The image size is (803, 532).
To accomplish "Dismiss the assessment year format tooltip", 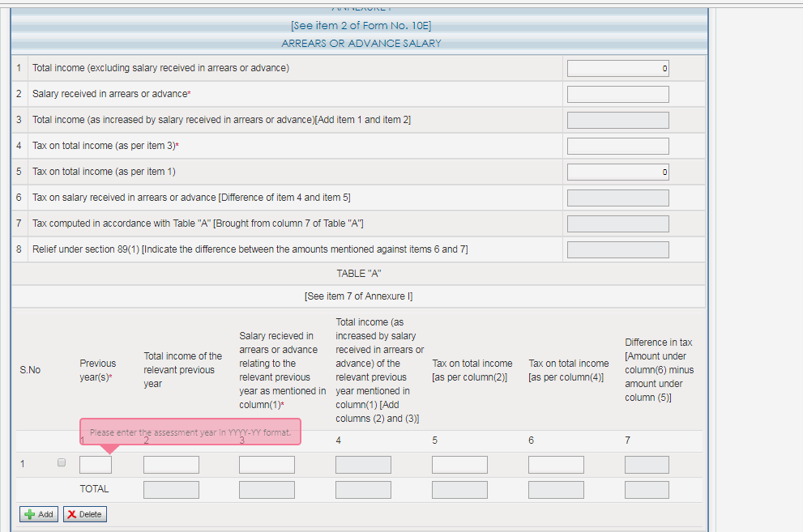I will (190, 432).
